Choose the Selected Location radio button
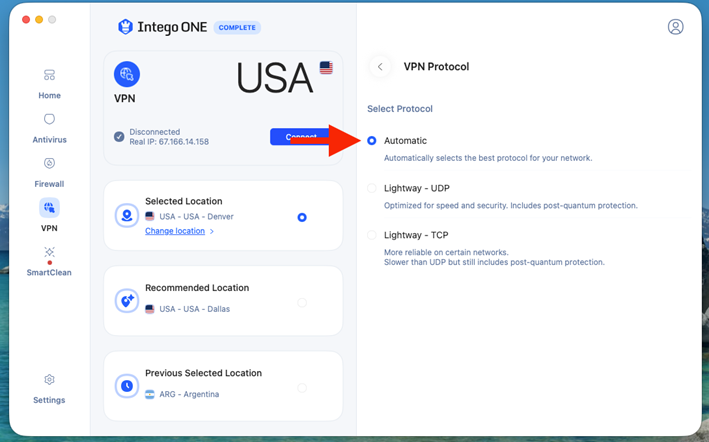Screen dimensions: 709x442 (x=302, y=217)
